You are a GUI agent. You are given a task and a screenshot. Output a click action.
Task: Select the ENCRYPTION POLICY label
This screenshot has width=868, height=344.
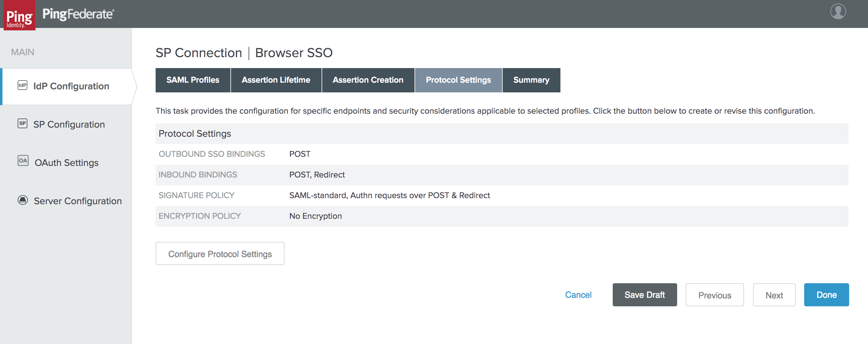(x=200, y=216)
